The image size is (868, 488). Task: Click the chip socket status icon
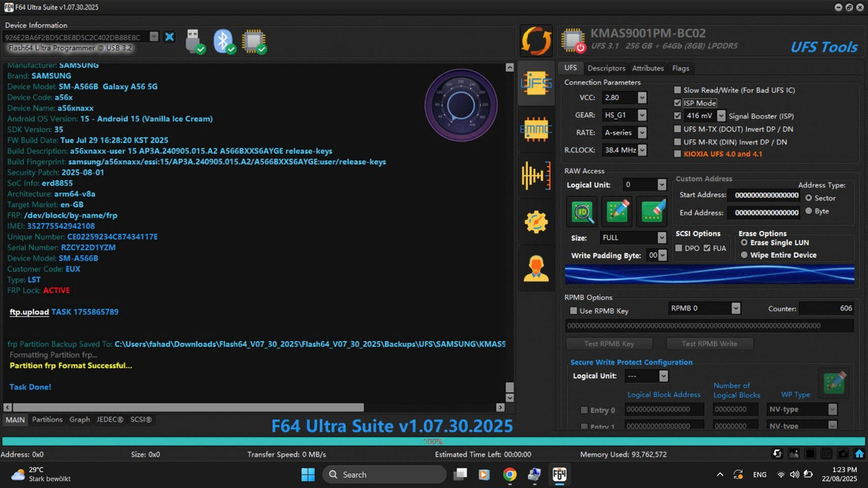pyautogui.click(x=254, y=41)
